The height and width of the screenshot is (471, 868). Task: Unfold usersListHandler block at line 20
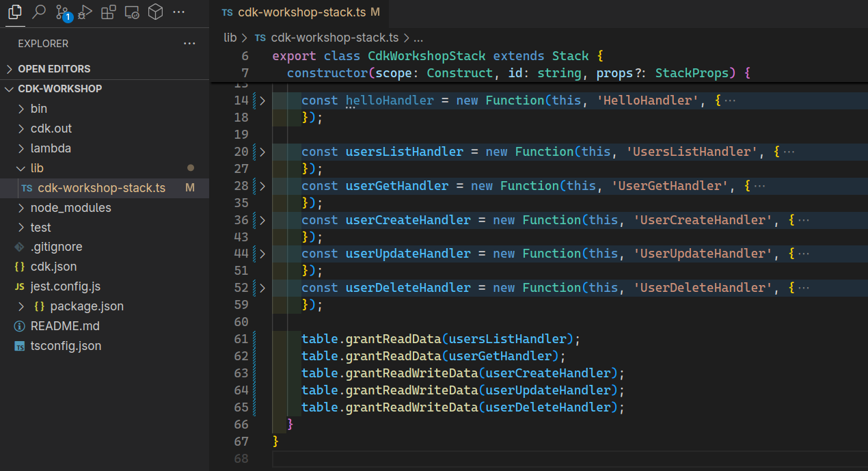tap(262, 152)
